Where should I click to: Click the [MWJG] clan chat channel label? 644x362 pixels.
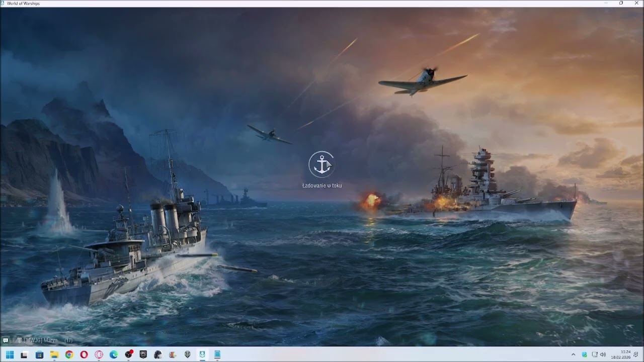click(41, 340)
